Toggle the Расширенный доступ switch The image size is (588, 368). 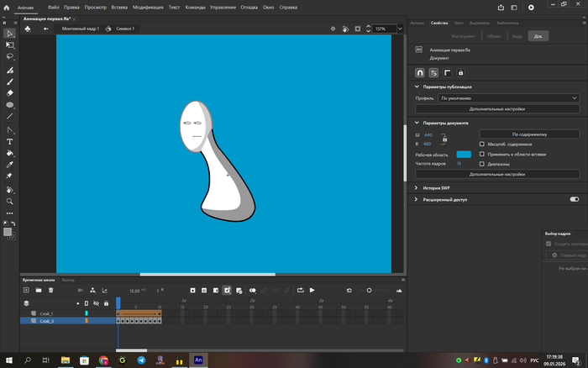[574, 200]
